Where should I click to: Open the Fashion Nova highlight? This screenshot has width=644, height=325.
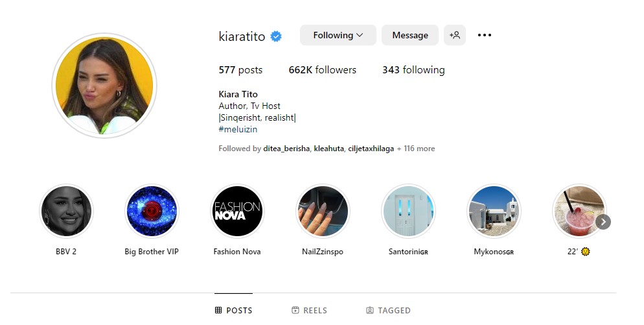click(x=237, y=211)
